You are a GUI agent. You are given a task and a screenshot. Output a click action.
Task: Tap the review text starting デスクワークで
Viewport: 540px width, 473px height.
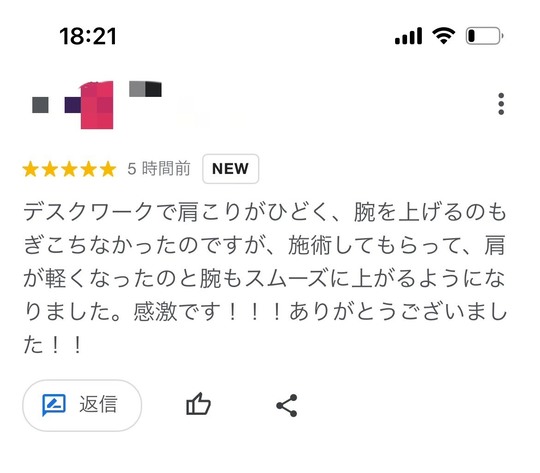[265, 278]
